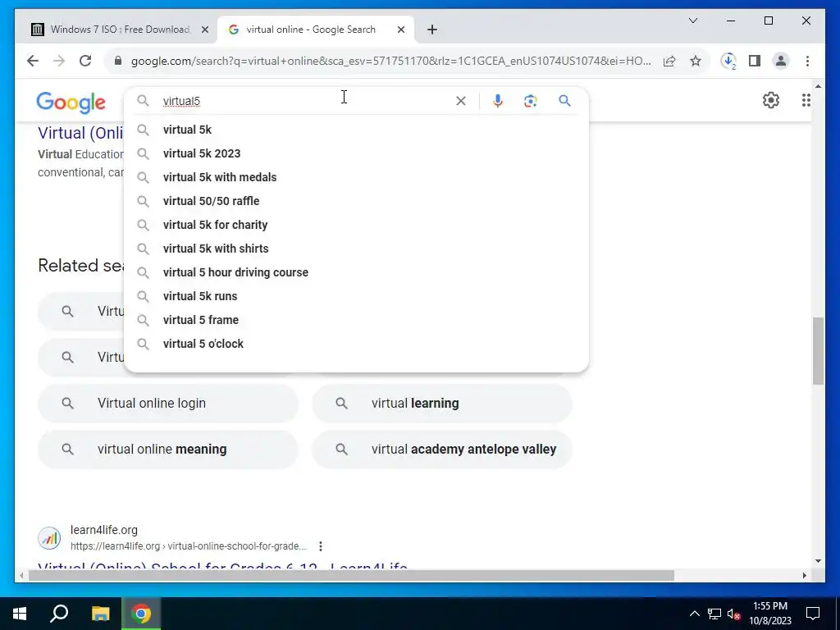Viewport: 840px width, 630px height.
Task: Click into the Google search input field
Action: click(305, 101)
